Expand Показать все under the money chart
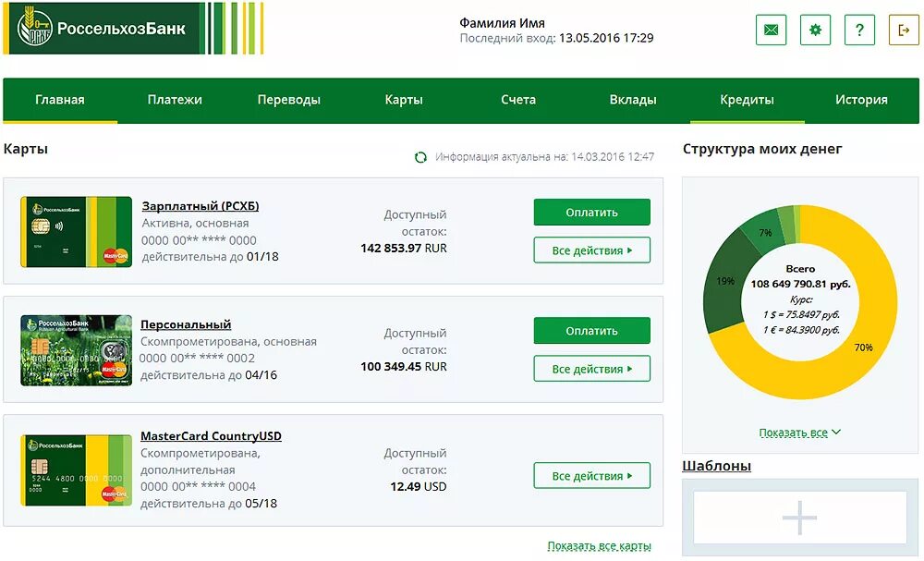Image resolution: width=924 pixels, height=561 pixels. point(799,433)
